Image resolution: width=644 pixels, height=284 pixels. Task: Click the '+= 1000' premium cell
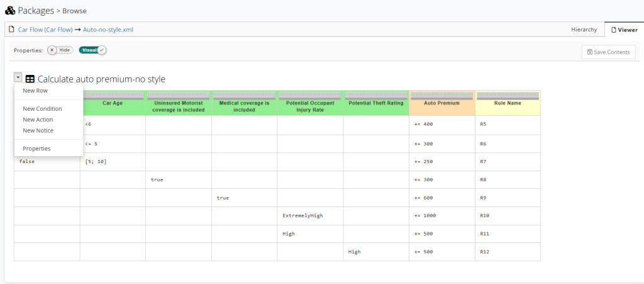(442, 216)
